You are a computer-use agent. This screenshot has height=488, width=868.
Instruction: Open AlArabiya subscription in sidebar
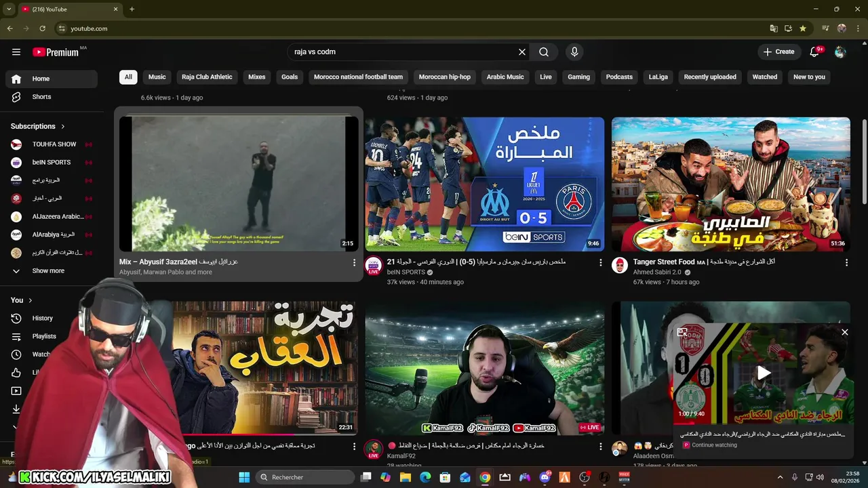tap(52, 235)
